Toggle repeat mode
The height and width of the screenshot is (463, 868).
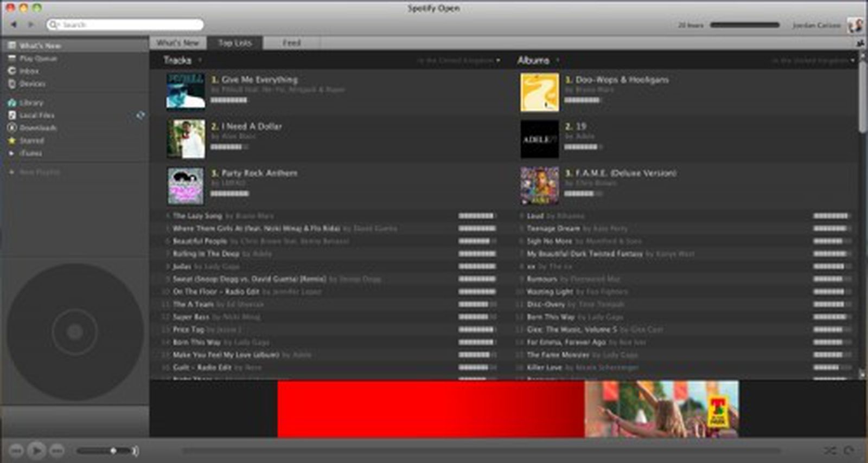coord(849,451)
